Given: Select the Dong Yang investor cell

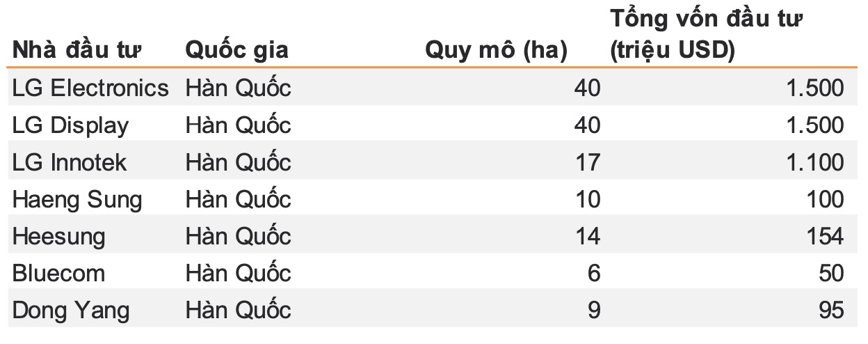Looking at the screenshot, I should [70, 310].
